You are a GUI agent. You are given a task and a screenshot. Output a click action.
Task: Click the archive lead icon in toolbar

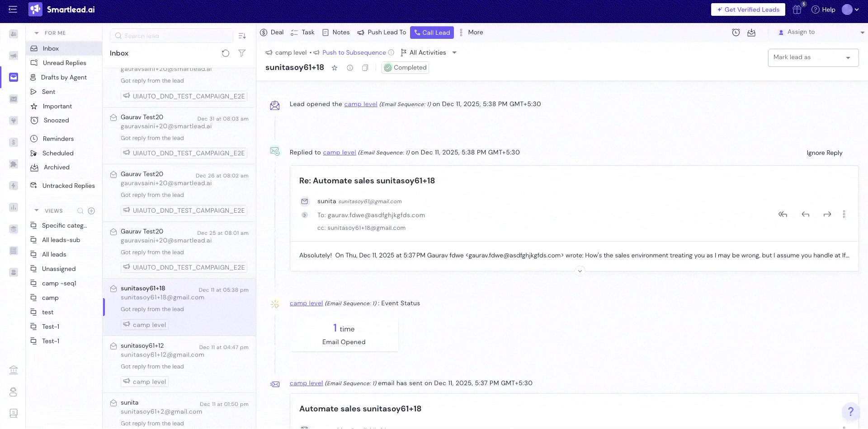tap(751, 33)
